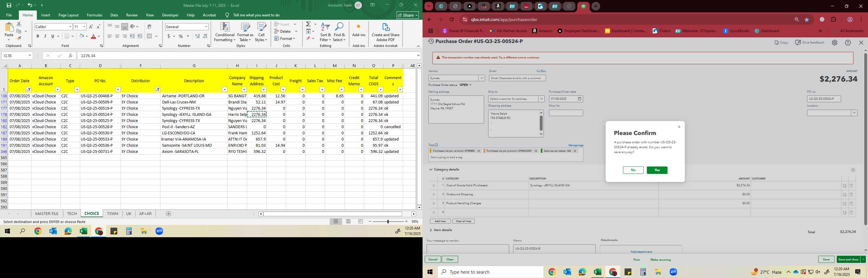Open the Fill Color dropdown arrow
This screenshot has height=278, width=868.
point(87,36)
